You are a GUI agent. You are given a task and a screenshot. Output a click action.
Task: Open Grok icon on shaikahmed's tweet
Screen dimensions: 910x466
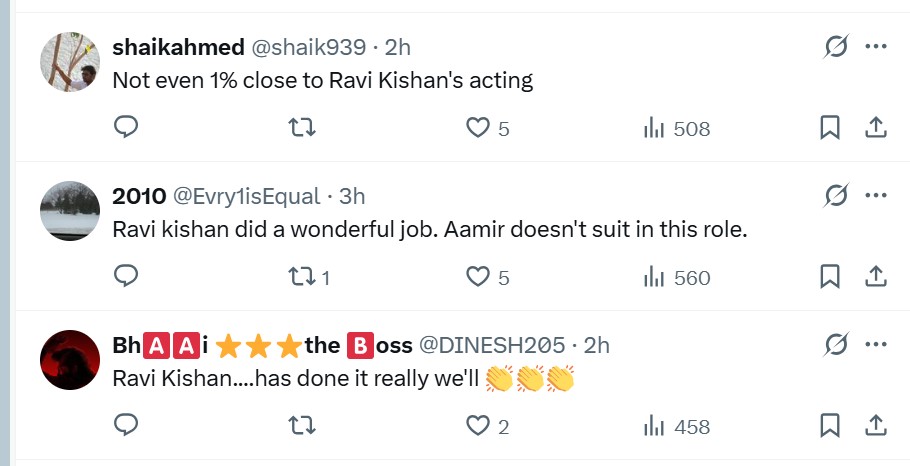tap(835, 47)
